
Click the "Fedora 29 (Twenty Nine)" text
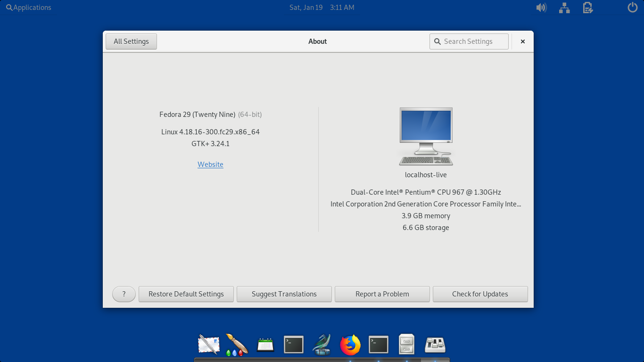[198, 115]
